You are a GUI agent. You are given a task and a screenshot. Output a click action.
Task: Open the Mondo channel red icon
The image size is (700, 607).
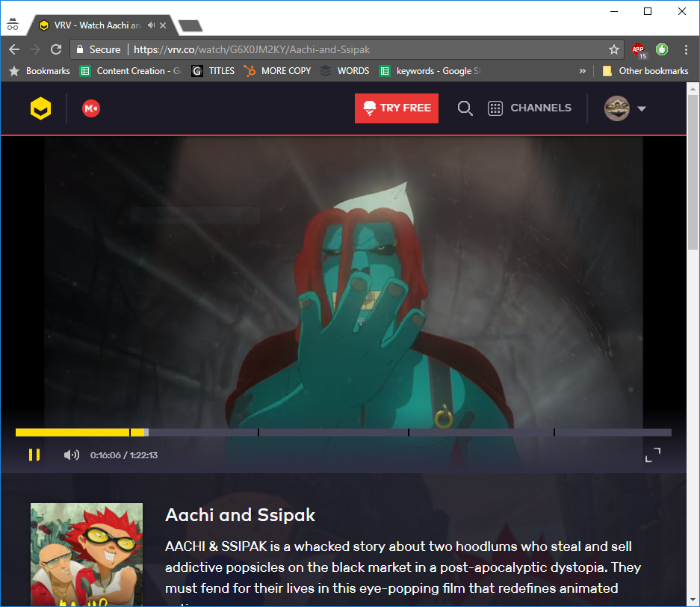click(x=91, y=108)
